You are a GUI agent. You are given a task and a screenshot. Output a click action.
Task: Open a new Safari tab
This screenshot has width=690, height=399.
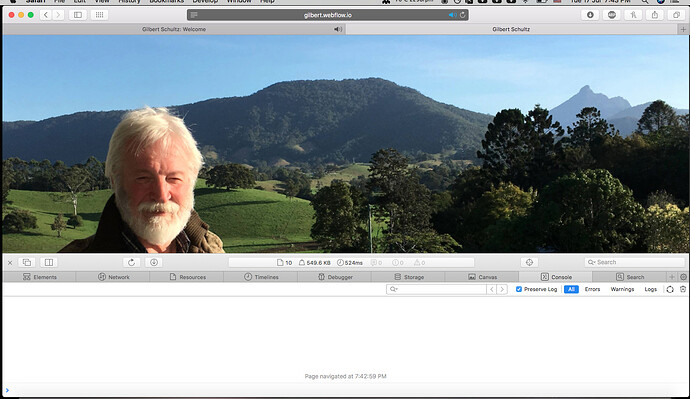coord(683,29)
